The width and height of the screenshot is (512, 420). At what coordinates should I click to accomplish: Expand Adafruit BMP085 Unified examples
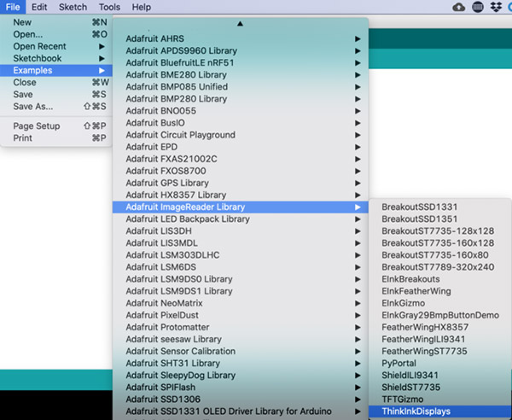tap(241, 87)
